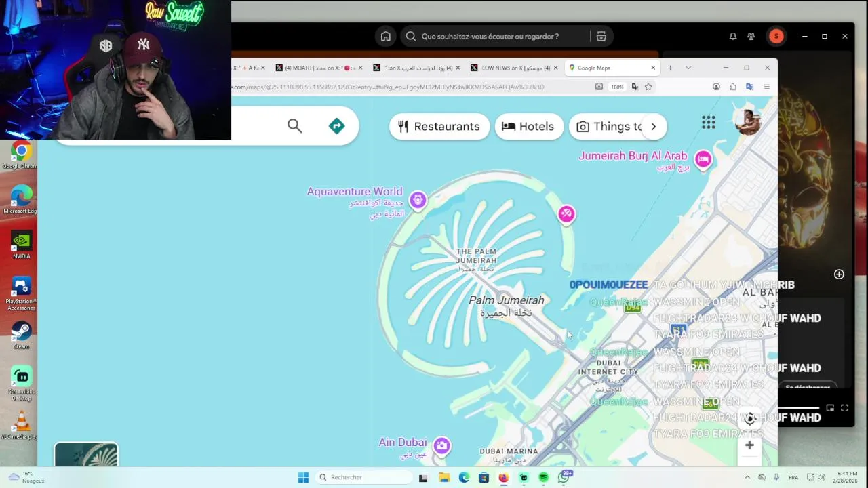Open VLC media player desktop shortcut
Image resolution: width=868 pixels, height=488 pixels.
click(x=21, y=426)
